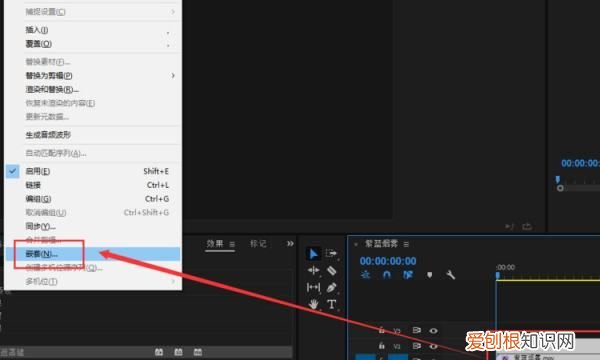Expand the 覆盖(O) submenu

[x=92, y=44]
